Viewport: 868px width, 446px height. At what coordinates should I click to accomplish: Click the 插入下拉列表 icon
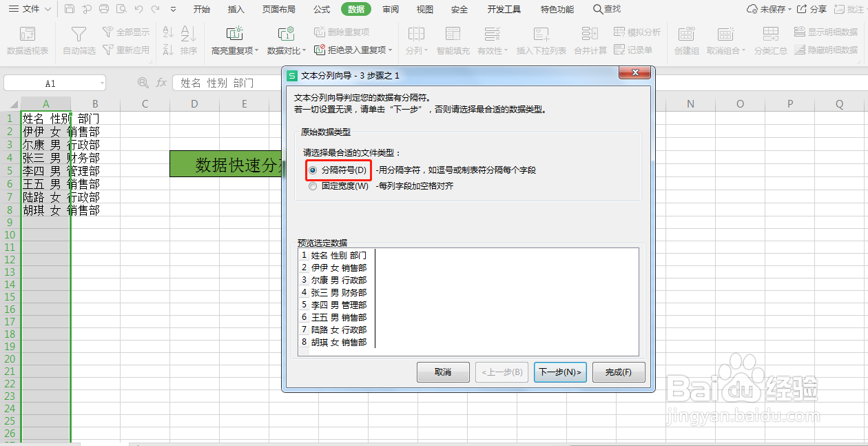tap(541, 34)
